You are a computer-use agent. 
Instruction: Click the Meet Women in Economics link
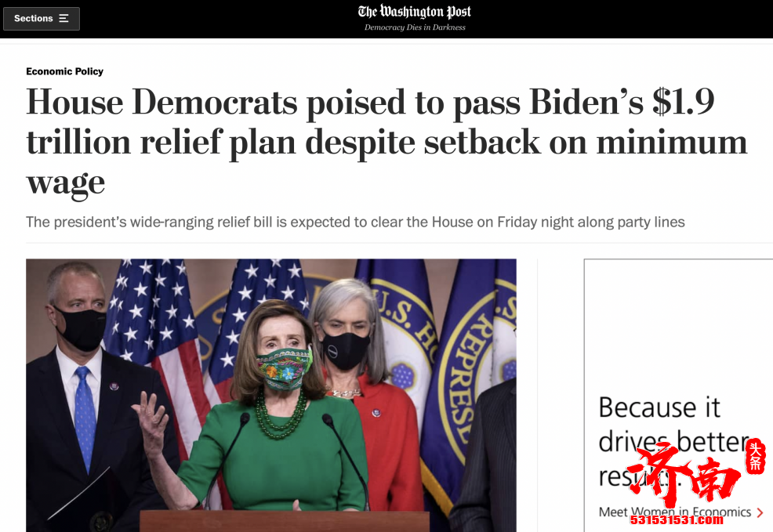click(x=674, y=512)
